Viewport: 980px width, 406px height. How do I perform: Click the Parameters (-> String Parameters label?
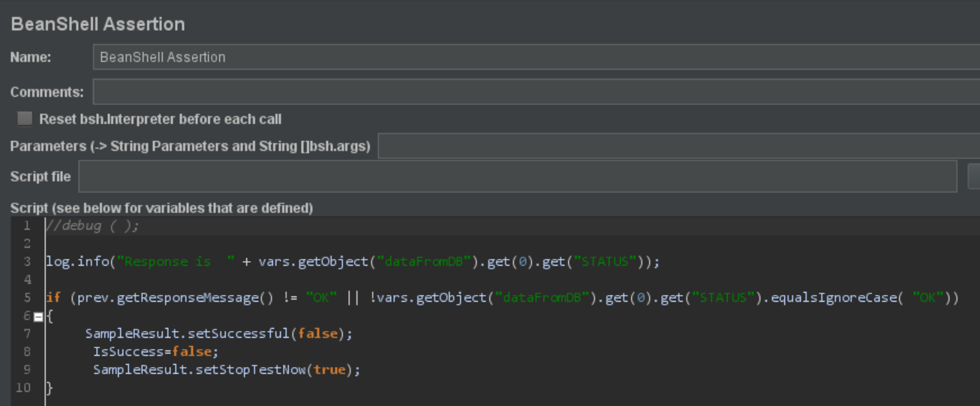191,146
